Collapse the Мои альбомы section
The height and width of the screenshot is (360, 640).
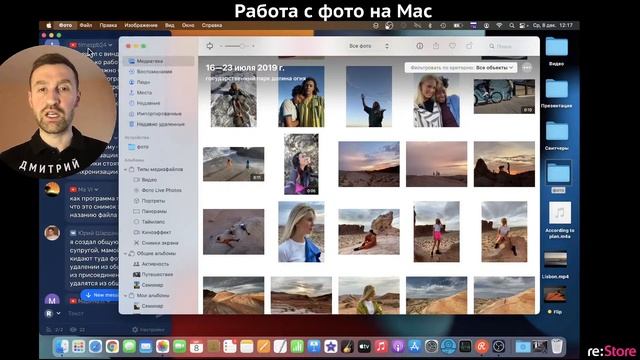126,296
